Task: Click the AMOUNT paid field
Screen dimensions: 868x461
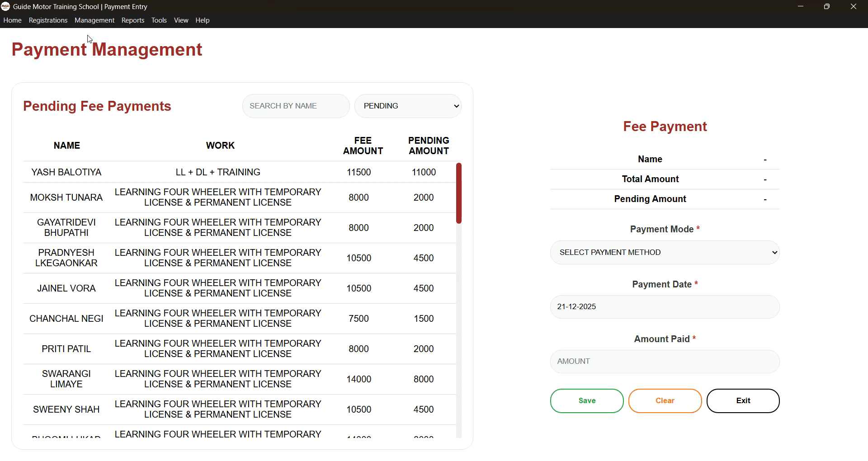Action: click(664, 361)
